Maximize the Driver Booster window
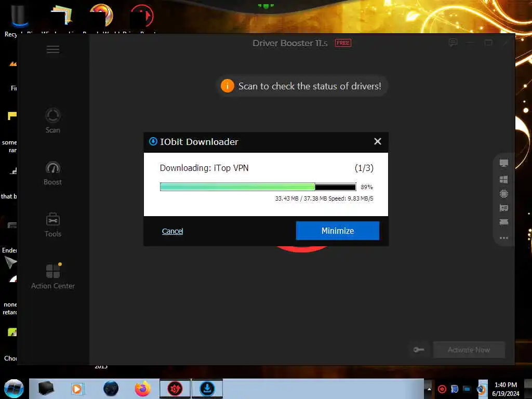Image resolution: width=532 pixels, height=399 pixels. [488, 43]
